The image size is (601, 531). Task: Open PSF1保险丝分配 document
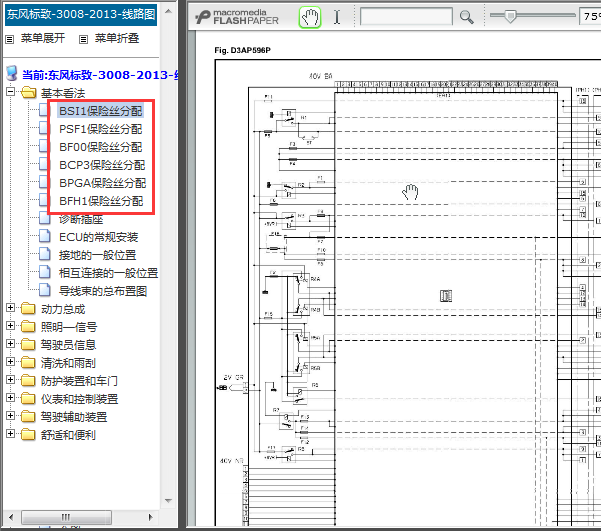(100, 129)
